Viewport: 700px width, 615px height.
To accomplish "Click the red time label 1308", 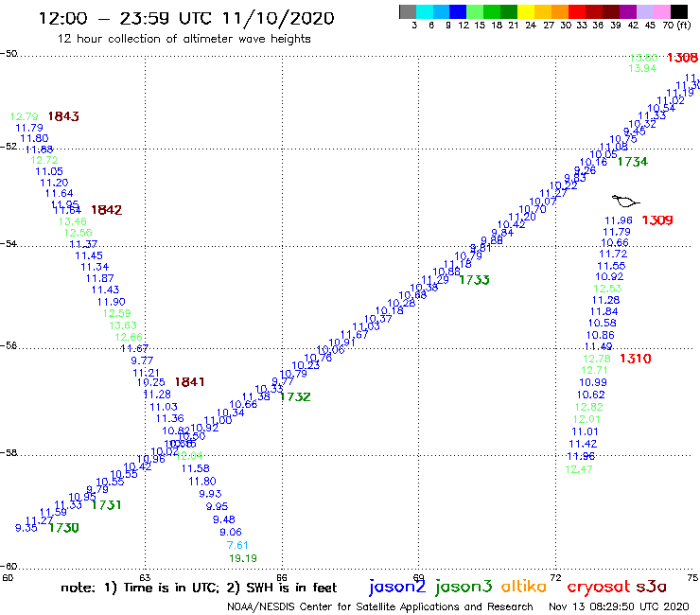I will click(682, 58).
